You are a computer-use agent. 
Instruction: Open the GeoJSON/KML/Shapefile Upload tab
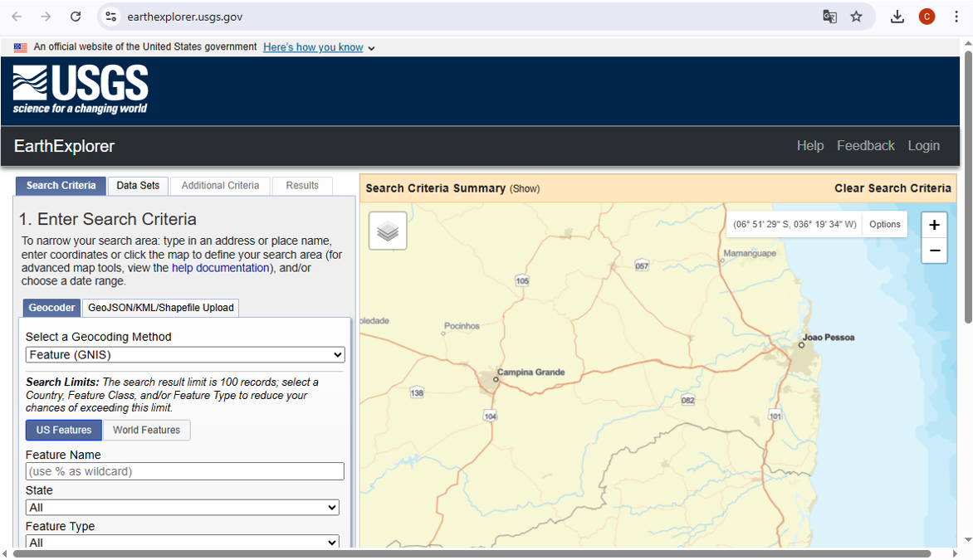(x=161, y=308)
